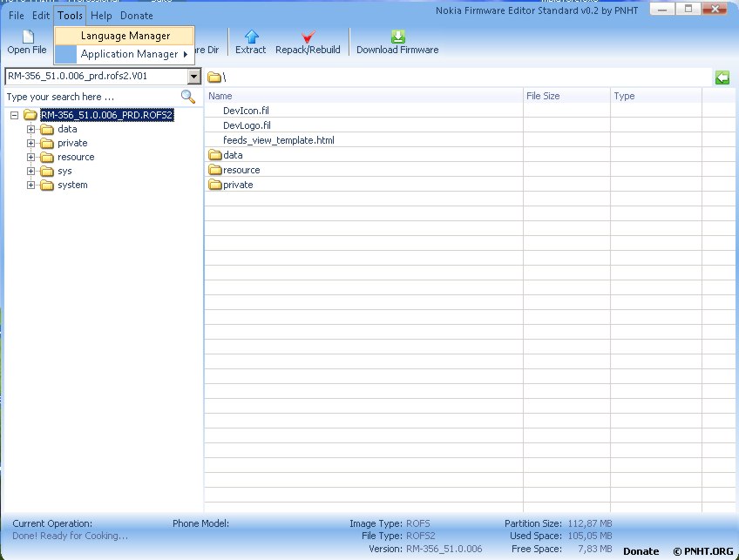
Task: Collapse the RM-356_51.0.006_PRD.ROFS2 root node
Action: click(15, 115)
